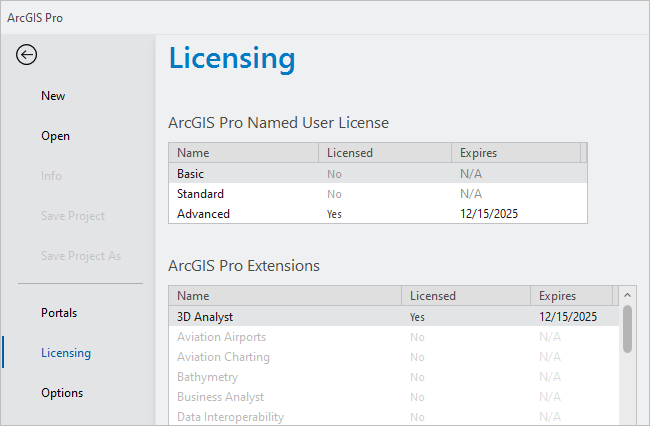The width and height of the screenshot is (650, 426).
Task: Click the Info sidebar item
Action: click(x=51, y=176)
